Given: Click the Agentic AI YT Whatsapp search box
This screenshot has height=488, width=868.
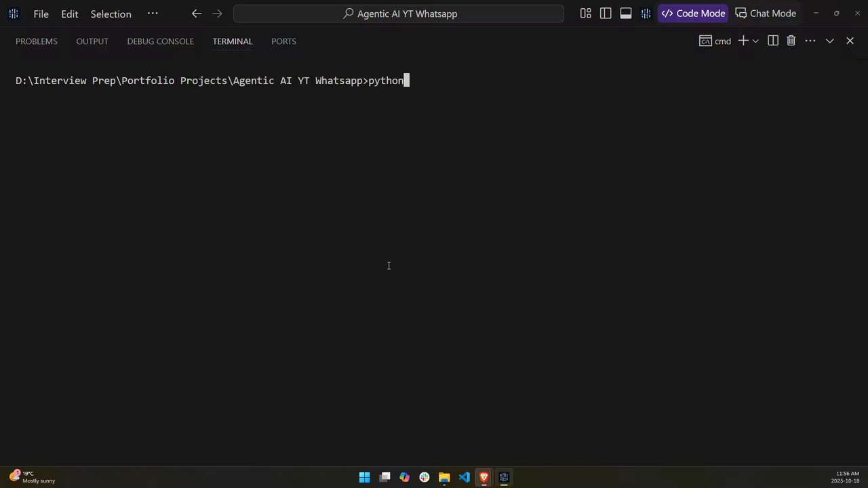Looking at the screenshot, I should (399, 14).
